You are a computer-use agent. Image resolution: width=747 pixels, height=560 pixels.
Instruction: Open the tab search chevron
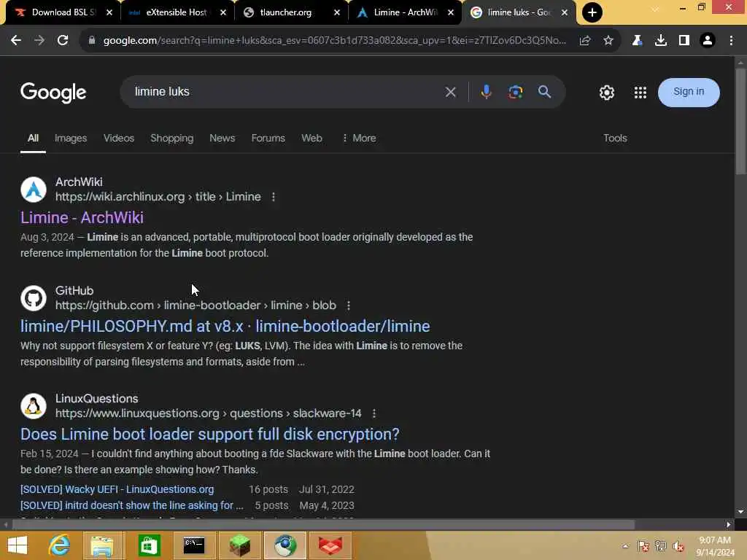click(655, 8)
